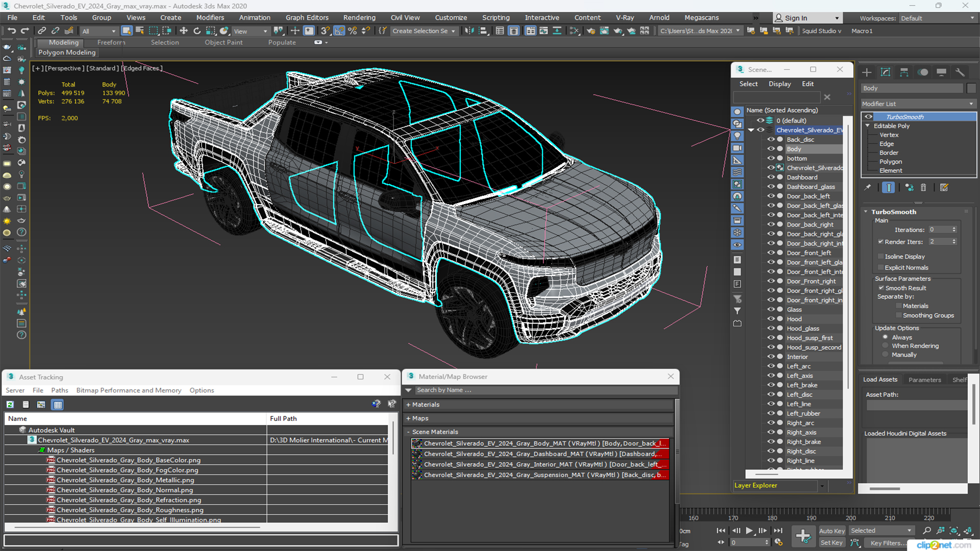The height and width of the screenshot is (551, 980).
Task: Select the TurboSmooth modifier in stack
Action: [x=904, y=116]
